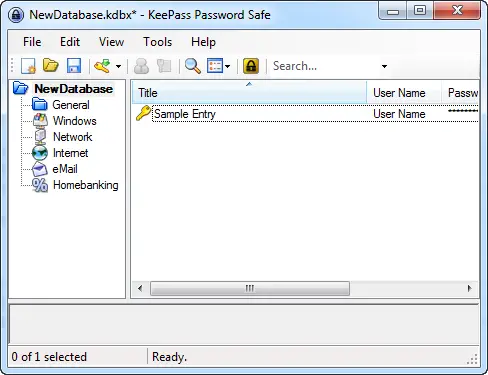Select the eMail group
This screenshot has height=375, width=488.
(65, 169)
